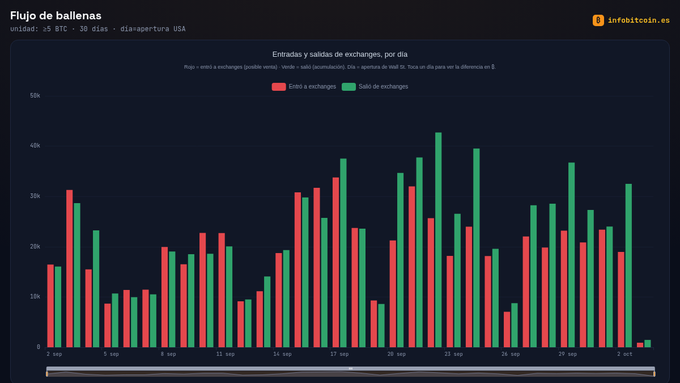680x383 pixels.
Task: Toggle the red 'Entró a exchanges' legend swatch
Action: [x=278, y=87]
